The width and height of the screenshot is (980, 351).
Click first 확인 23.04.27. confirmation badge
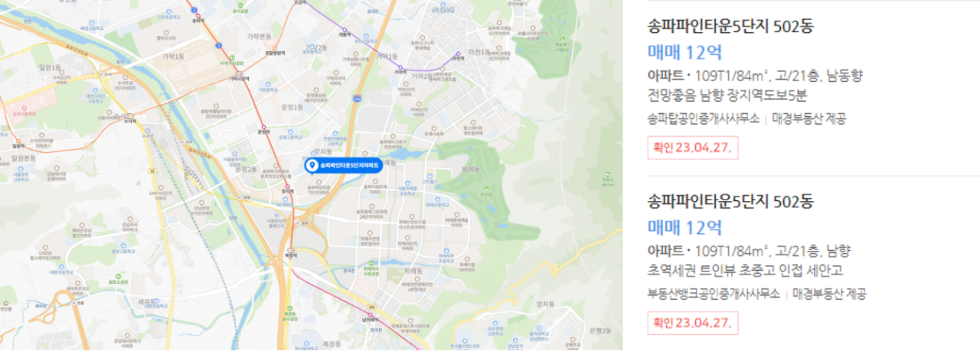coord(693,148)
